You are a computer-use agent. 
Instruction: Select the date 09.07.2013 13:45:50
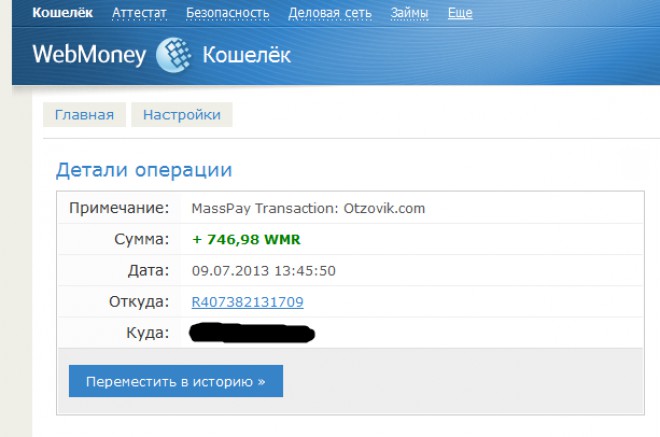[263, 270]
